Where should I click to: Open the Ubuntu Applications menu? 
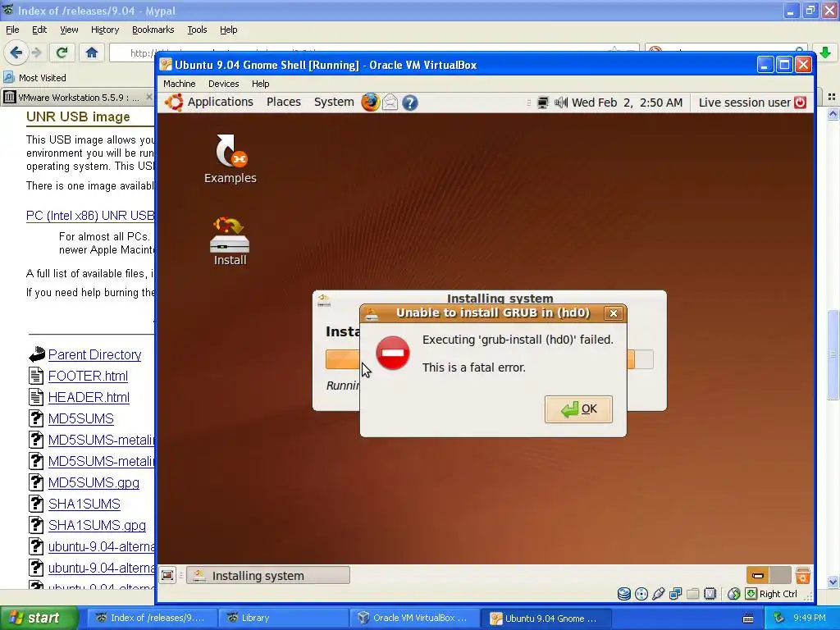pos(209,102)
